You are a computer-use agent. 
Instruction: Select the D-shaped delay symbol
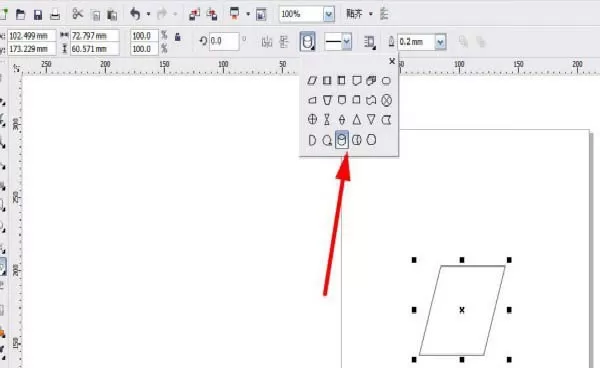coord(312,140)
